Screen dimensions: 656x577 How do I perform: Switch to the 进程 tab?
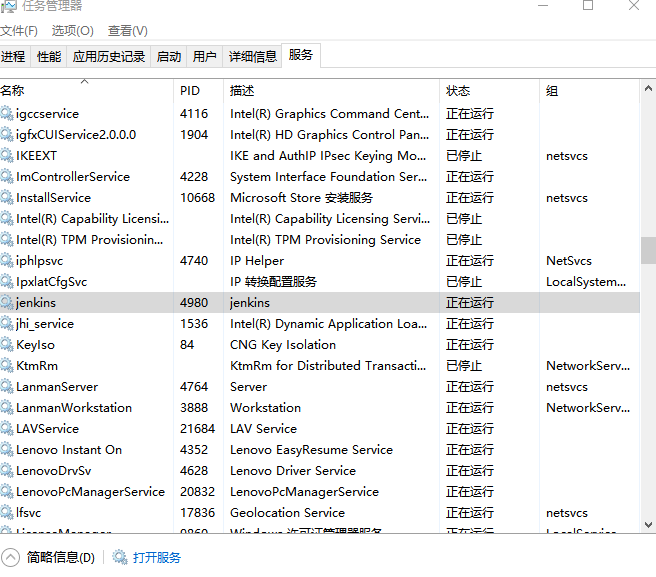[x=15, y=56]
